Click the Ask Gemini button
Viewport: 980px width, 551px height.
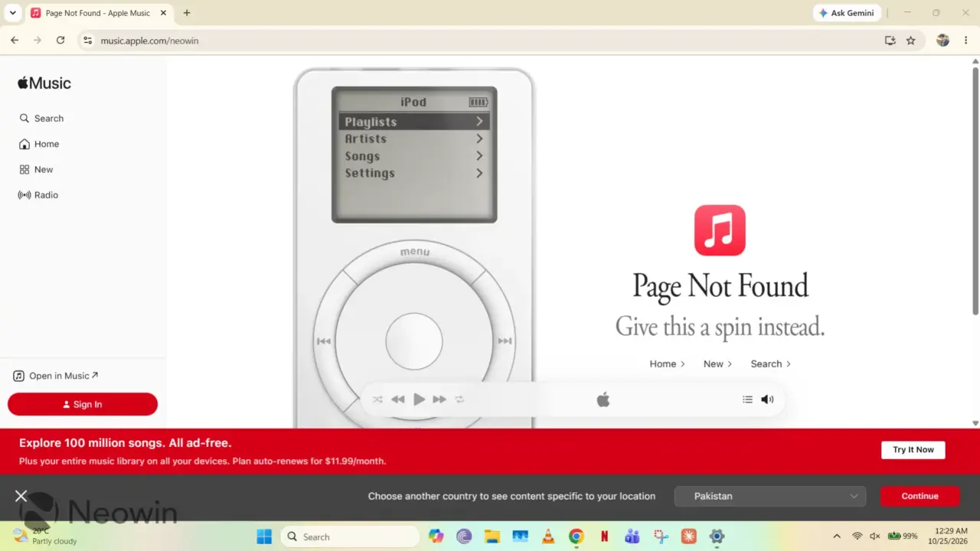tap(847, 13)
